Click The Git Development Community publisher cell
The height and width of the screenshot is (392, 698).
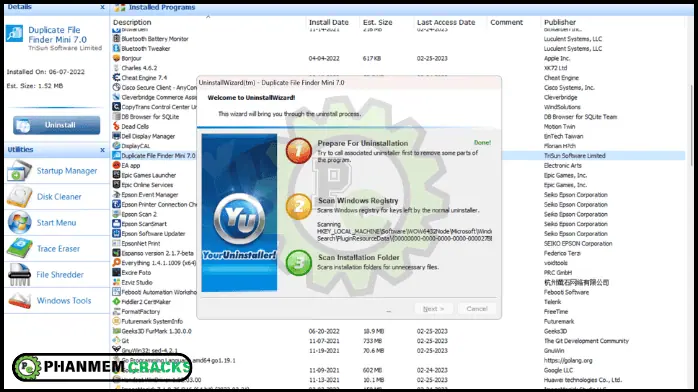[x=586, y=341]
